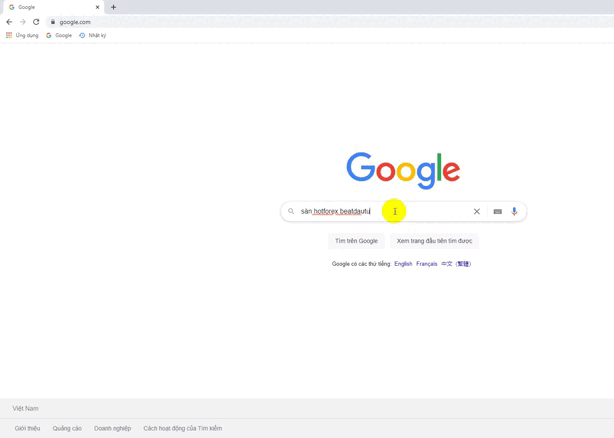Start voice search with microphone icon
Screen dimensions: 614x438
515,211
